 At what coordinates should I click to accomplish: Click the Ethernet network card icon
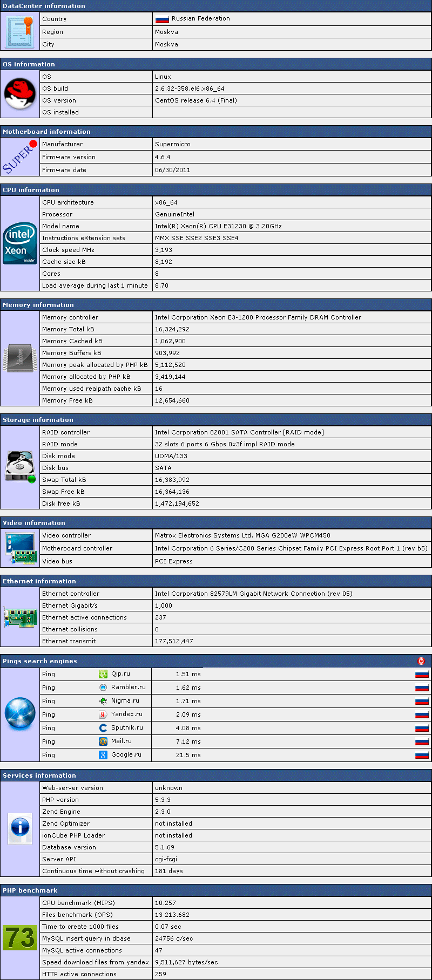[20, 617]
